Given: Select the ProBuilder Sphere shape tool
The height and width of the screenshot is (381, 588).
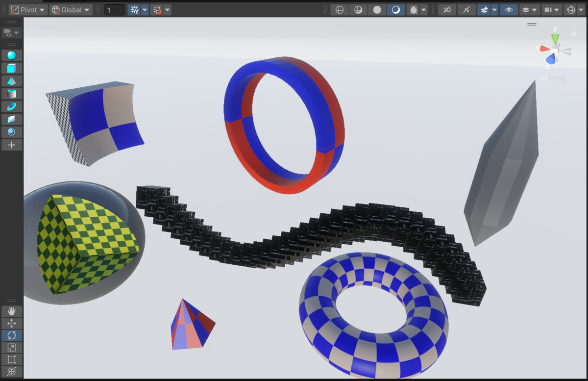Looking at the screenshot, I should tap(12, 56).
